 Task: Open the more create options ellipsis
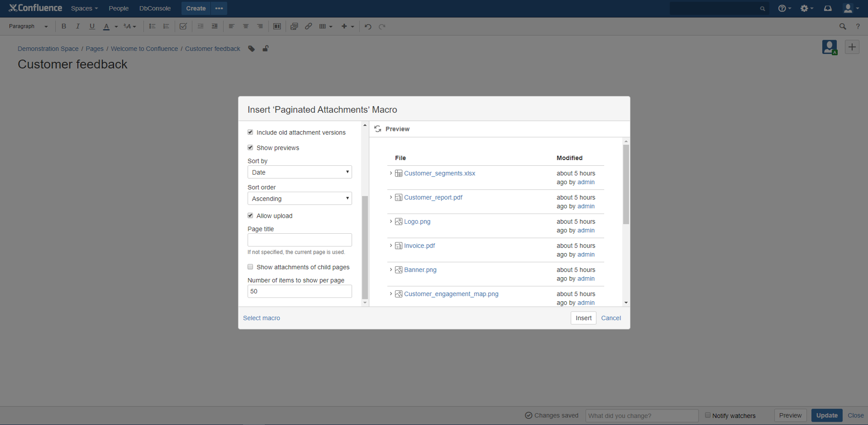click(x=219, y=8)
